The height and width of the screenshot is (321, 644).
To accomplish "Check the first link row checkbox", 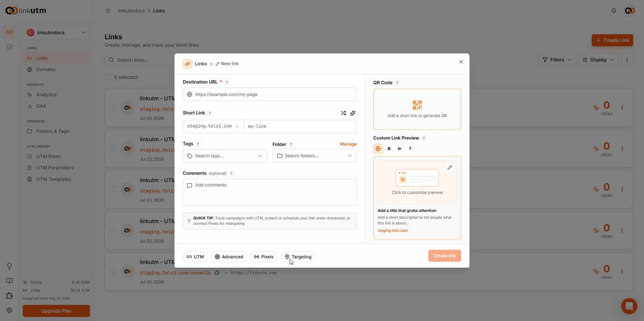I will [x=113, y=108].
